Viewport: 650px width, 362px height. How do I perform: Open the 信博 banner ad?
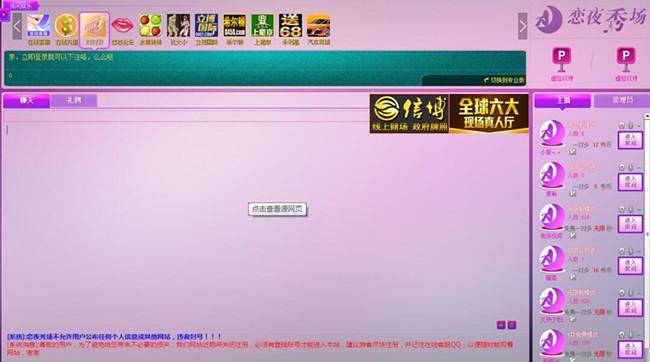(x=409, y=114)
